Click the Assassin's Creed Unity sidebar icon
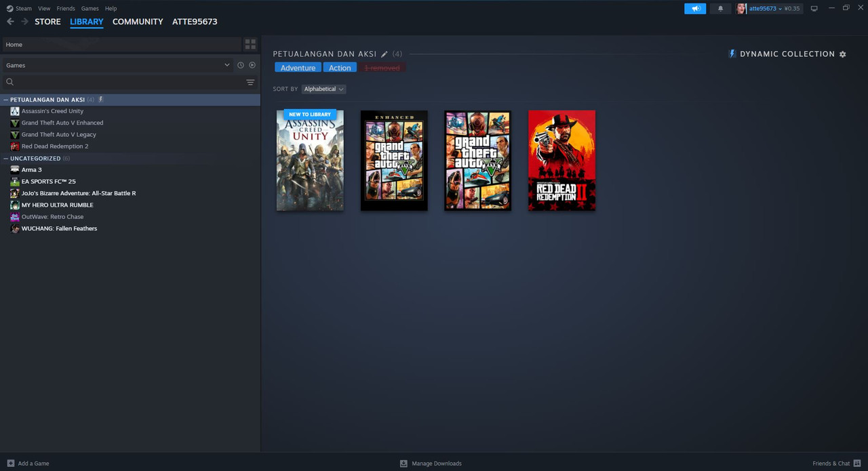 click(x=15, y=111)
